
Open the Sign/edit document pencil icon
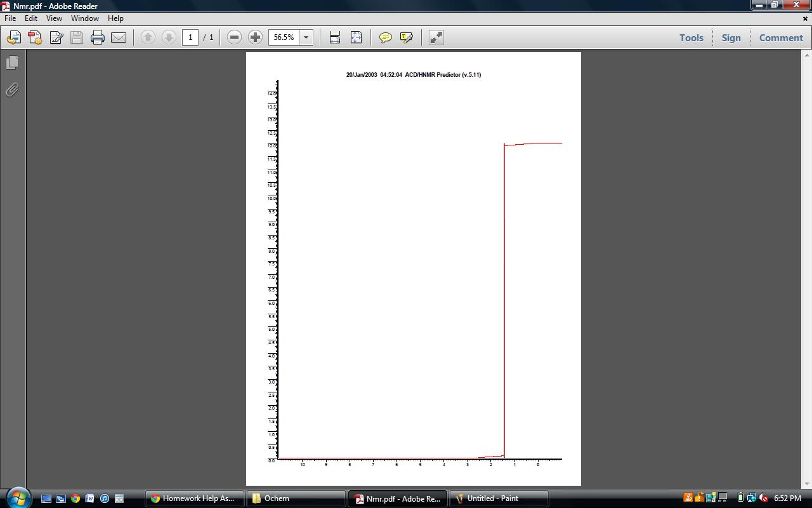click(x=56, y=37)
